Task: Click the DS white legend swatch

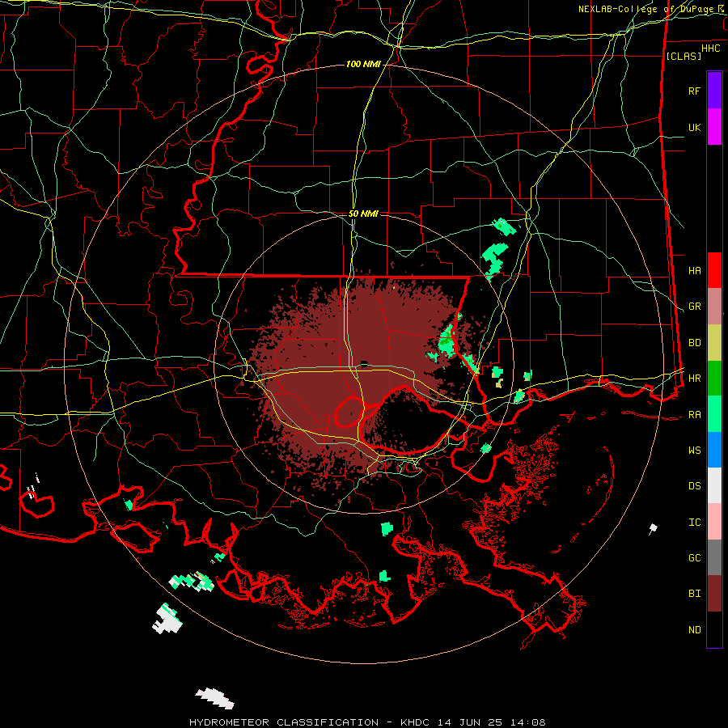Action: pos(714,485)
